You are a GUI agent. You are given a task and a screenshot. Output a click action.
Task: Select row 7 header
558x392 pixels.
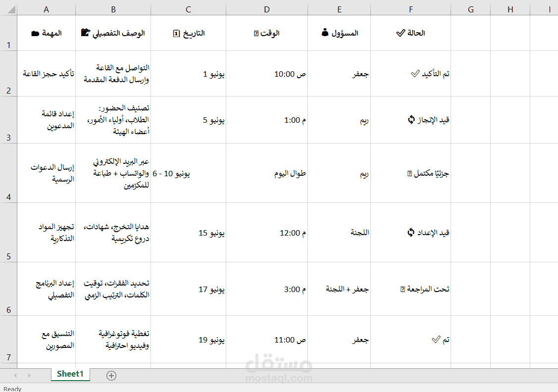[x=8, y=340]
